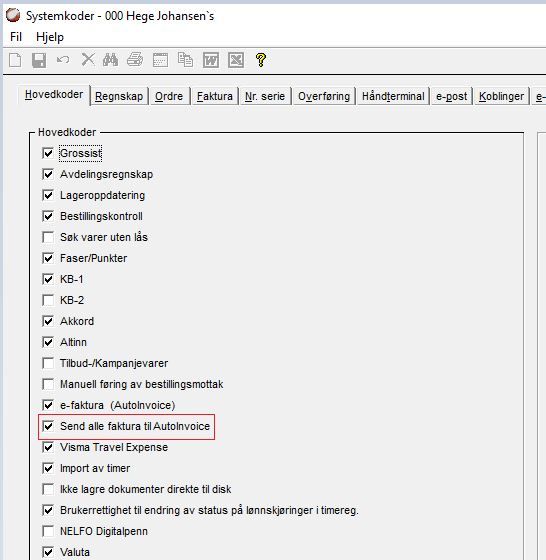Switch to the Håndterminal tab
The height and width of the screenshot is (560, 546).
pos(393,96)
